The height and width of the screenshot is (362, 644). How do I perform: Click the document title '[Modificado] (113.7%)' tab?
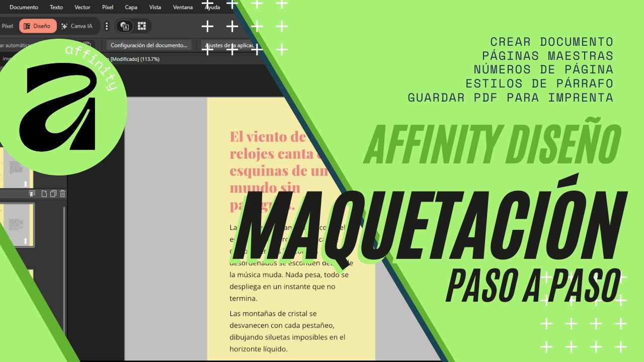tap(135, 59)
